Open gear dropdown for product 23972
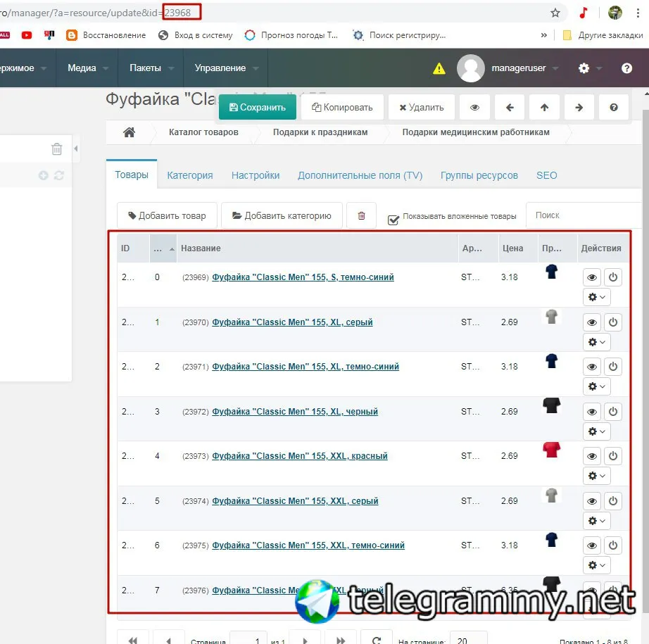649x644 pixels. coord(596,431)
